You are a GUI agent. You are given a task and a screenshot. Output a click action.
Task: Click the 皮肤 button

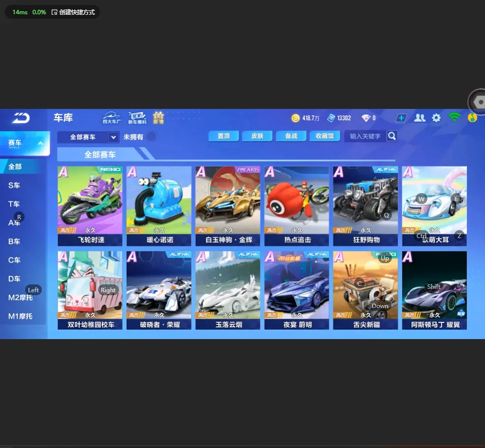point(258,136)
